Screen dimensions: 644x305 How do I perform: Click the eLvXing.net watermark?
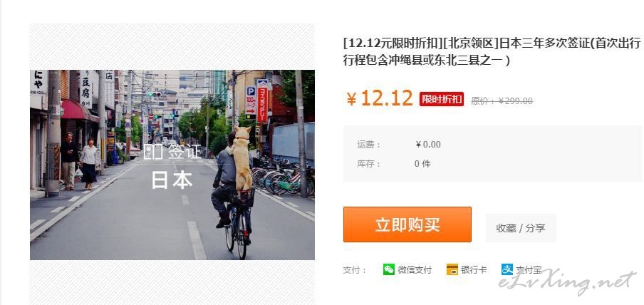click(x=567, y=281)
